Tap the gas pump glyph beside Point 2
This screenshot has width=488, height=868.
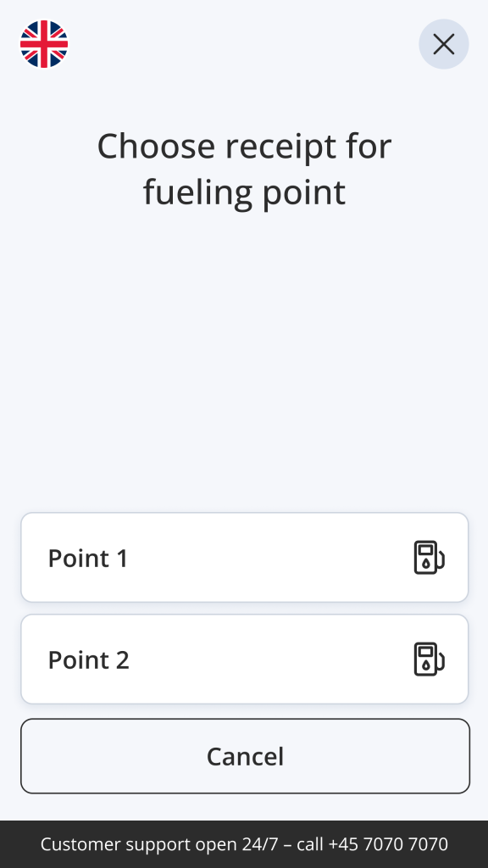430,659
